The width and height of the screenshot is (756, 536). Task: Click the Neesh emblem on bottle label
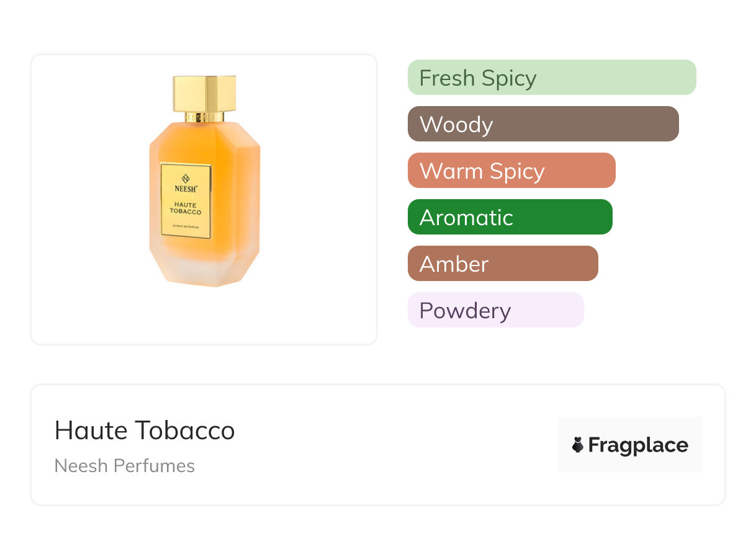click(x=186, y=177)
